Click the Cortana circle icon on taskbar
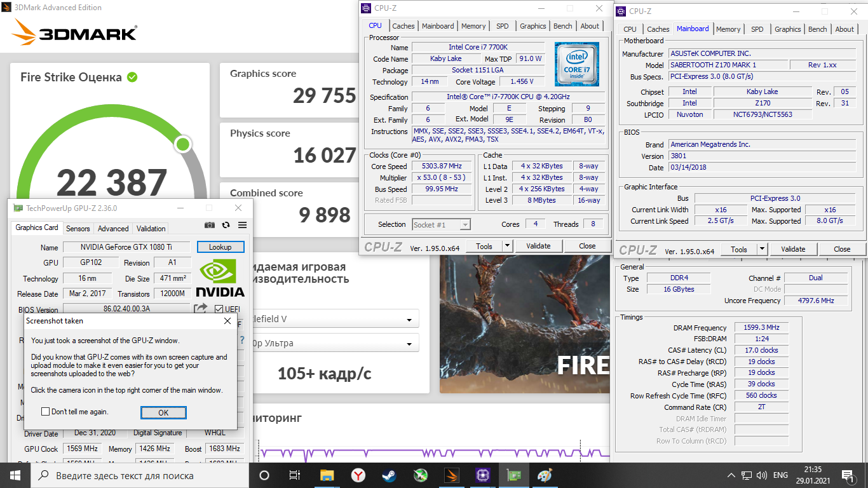Image resolution: width=868 pixels, height=488 pixels. (x=264, y=475)
